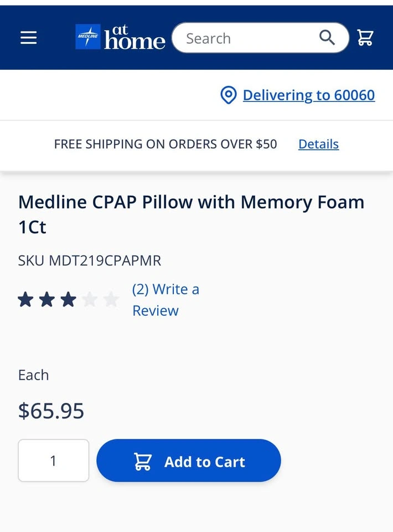The height and width of the screenshot is (532, 393).
Task: Open the hamburger navigation menu
Action: point(28,38)
